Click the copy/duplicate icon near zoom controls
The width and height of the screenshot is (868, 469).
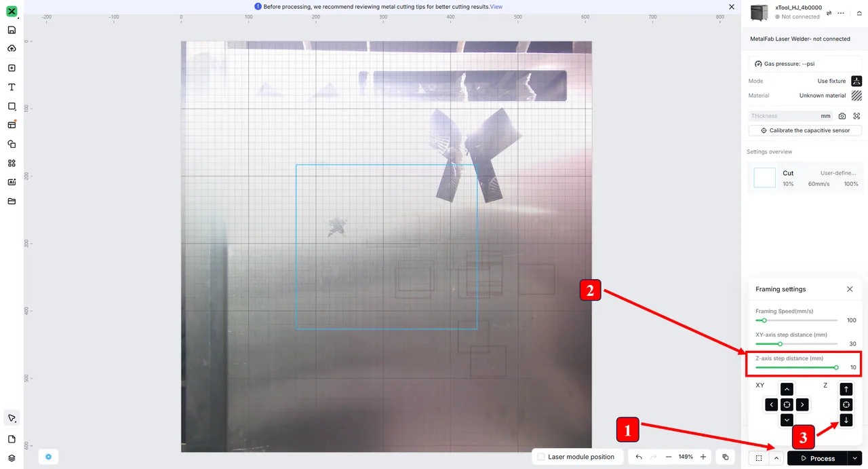pos(726,457)
